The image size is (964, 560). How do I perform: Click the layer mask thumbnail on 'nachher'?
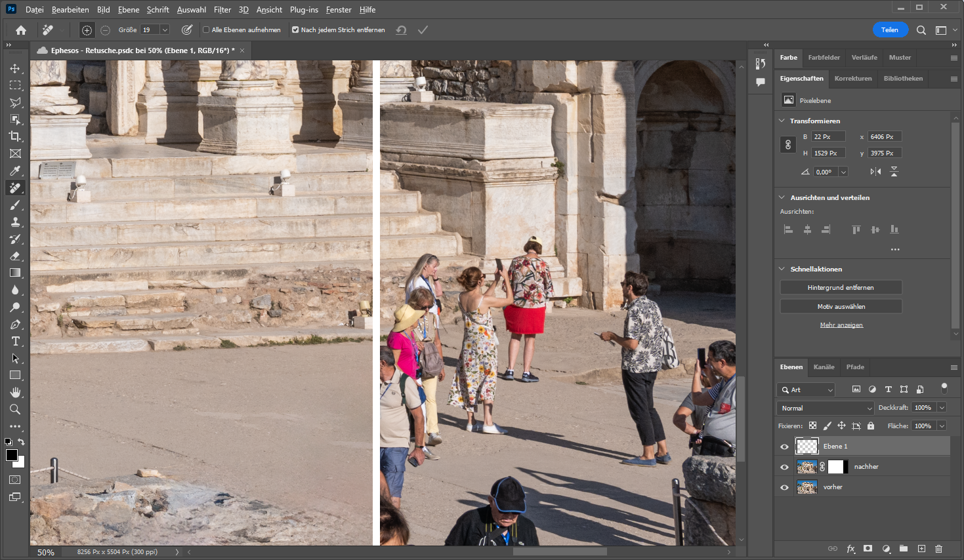(836, 467)
